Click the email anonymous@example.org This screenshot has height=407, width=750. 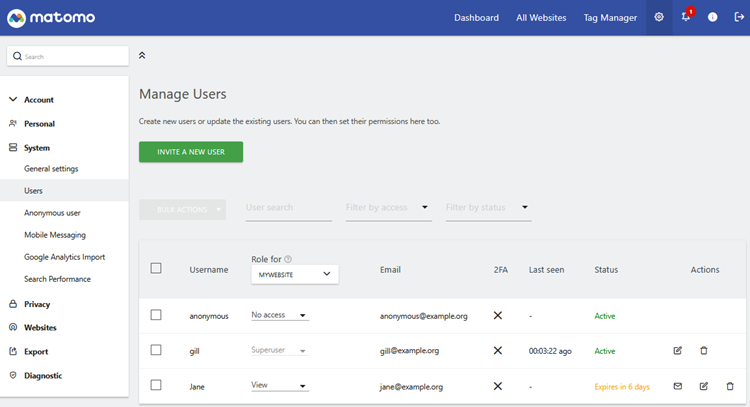coord(423,316)
